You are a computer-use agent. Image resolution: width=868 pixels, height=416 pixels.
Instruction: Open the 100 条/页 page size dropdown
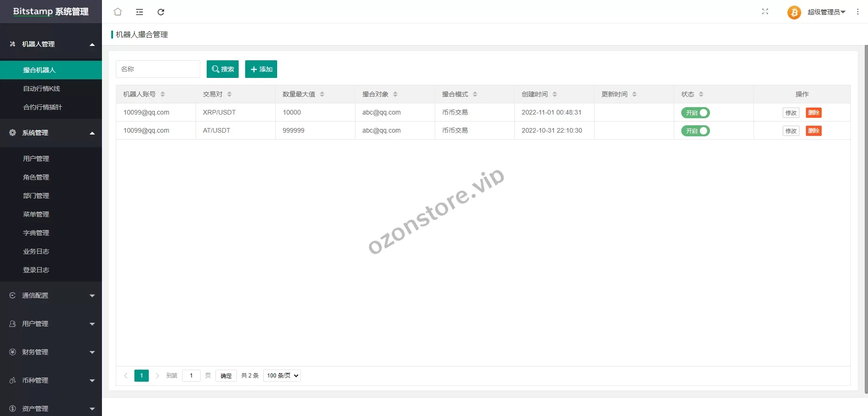[x=282, y=376]
